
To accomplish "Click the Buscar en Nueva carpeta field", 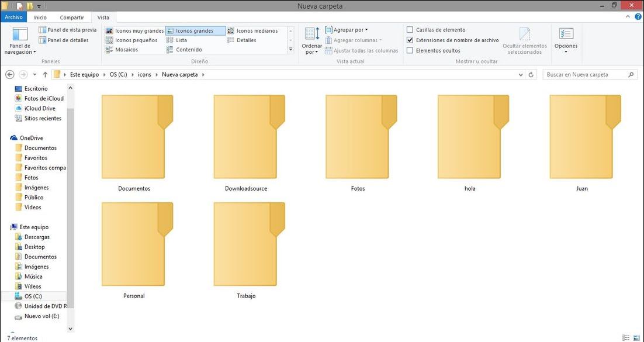I will (584, 75).
